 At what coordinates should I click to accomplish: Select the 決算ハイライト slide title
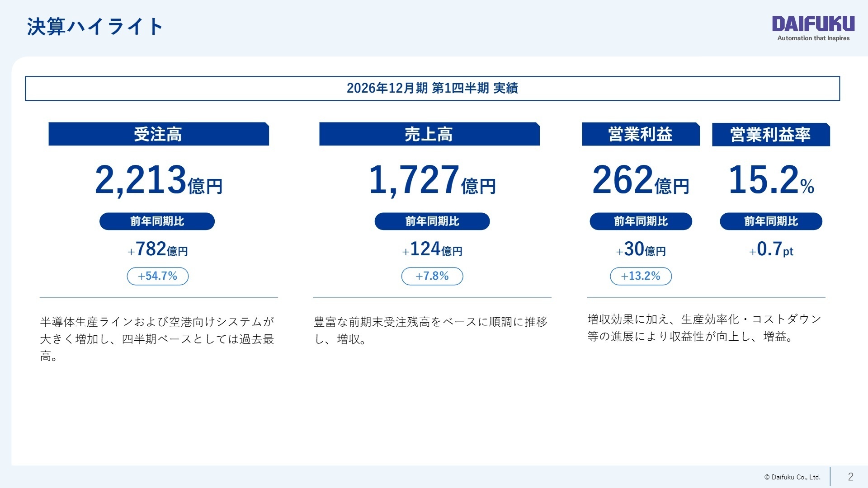pyautogui.click(x=95, y=26)
